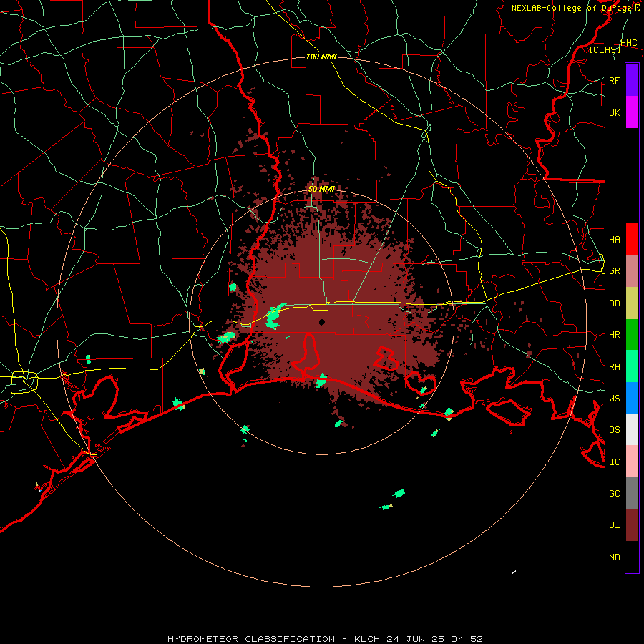Click the IC light pink legend swatch

click(632, 462)
